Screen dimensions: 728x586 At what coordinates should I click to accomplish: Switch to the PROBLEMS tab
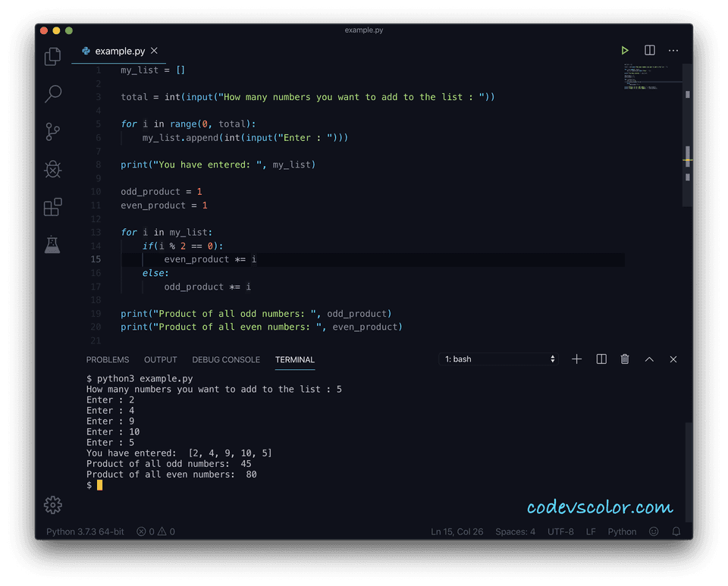click(108, 359)
